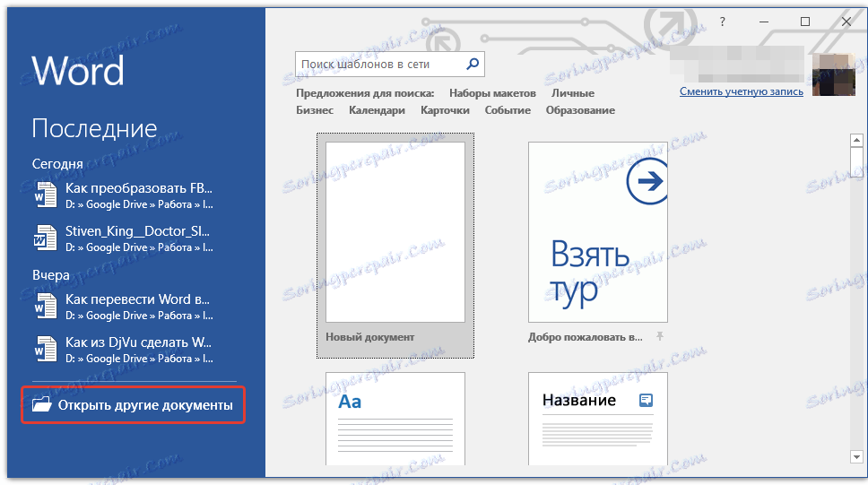Select the 'Название' template thumbnail
Image resolution: width=868 pixels, height=485 pixels.
point(598,419)
